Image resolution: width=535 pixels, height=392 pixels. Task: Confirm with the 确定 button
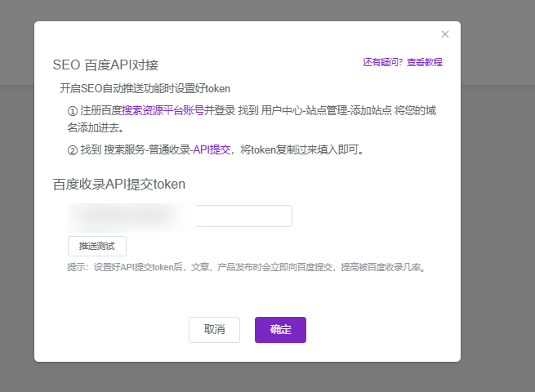(x=280, y=330)
